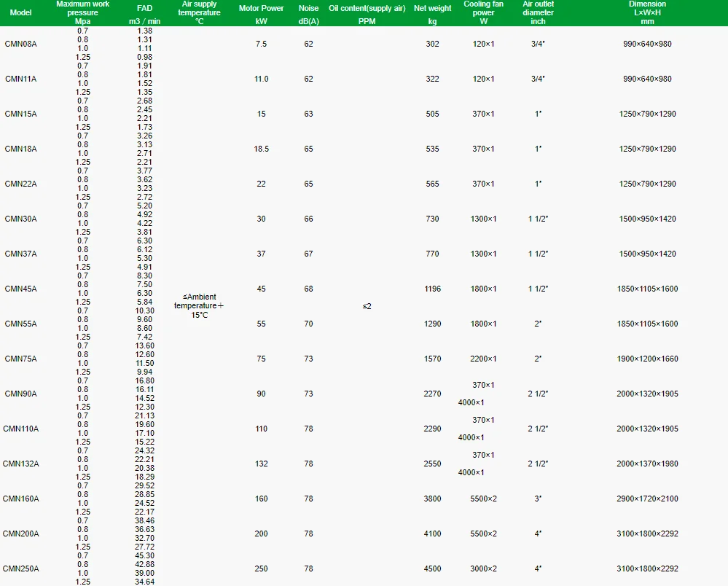
Task: Select the CMN08A model cell
Action: point(20,44)
